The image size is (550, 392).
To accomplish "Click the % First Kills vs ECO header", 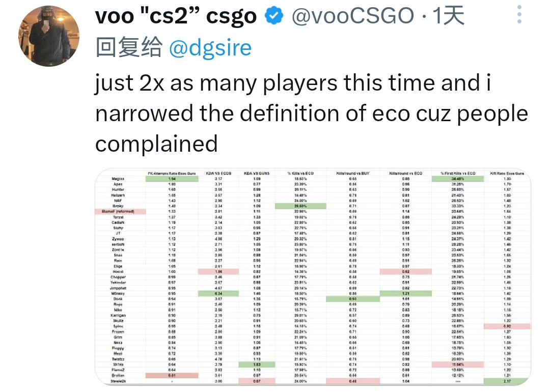I will [458, 173].
